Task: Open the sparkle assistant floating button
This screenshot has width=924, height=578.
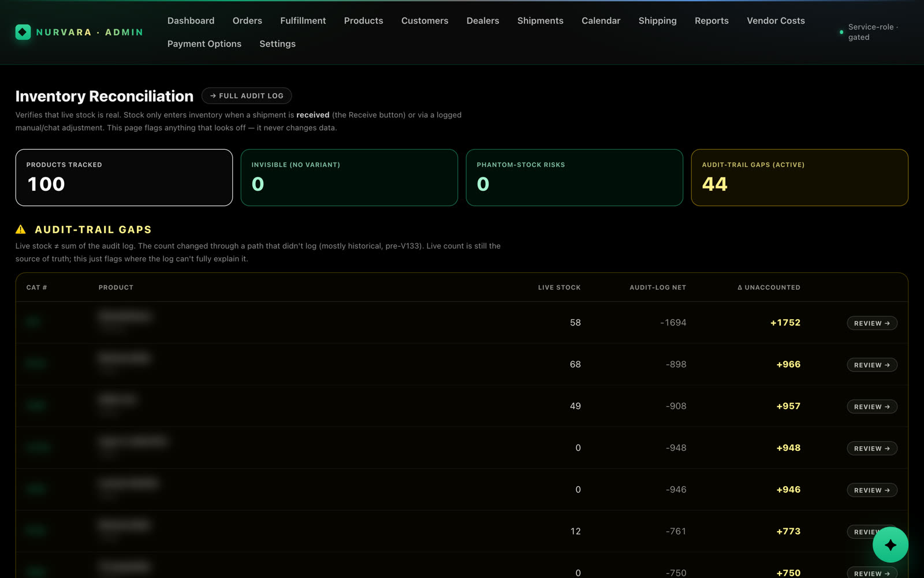Action: (890, 544)
